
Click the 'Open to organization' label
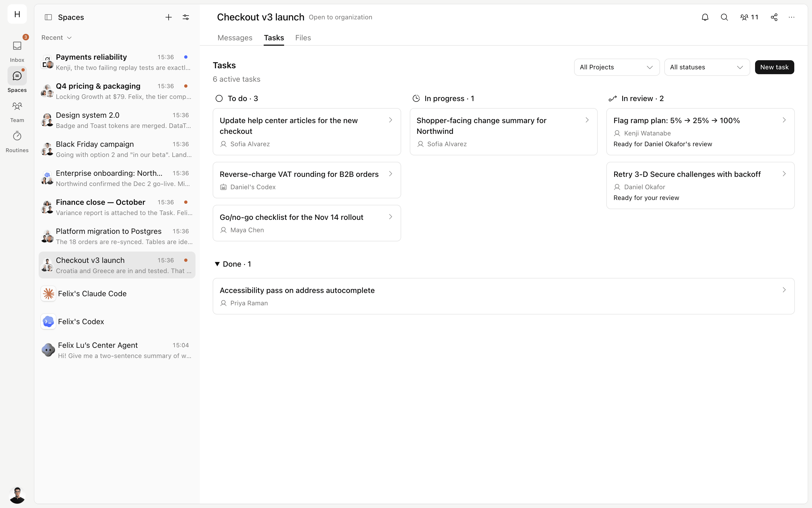pos(340,17)
